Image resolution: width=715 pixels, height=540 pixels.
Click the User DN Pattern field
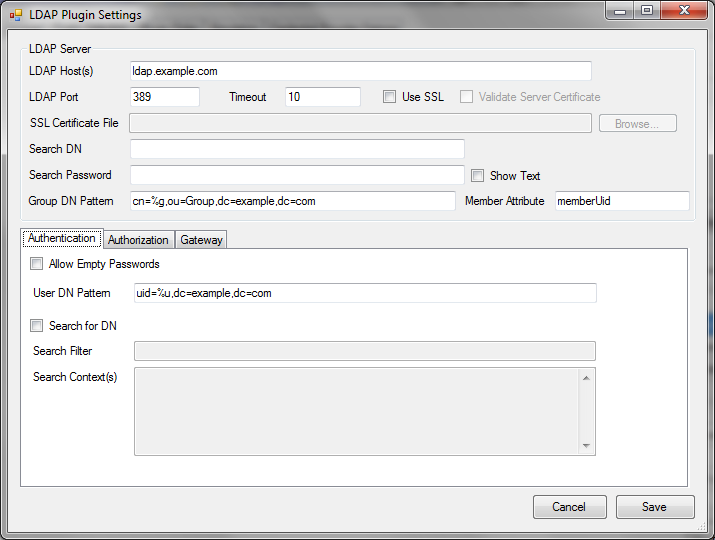pyautogui.click(x=365, y=293)
